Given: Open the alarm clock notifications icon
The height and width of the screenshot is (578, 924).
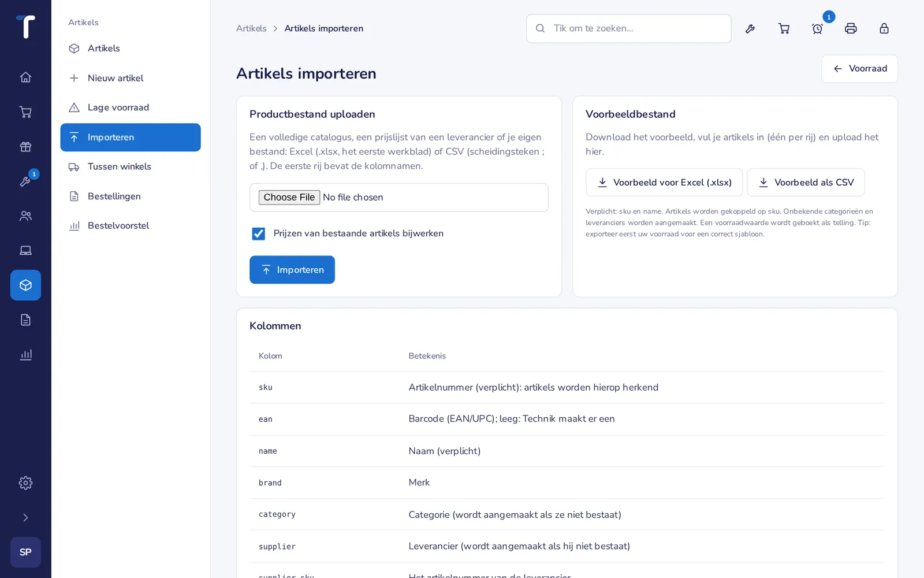Looking at the screenshot, I should point(817,28).
